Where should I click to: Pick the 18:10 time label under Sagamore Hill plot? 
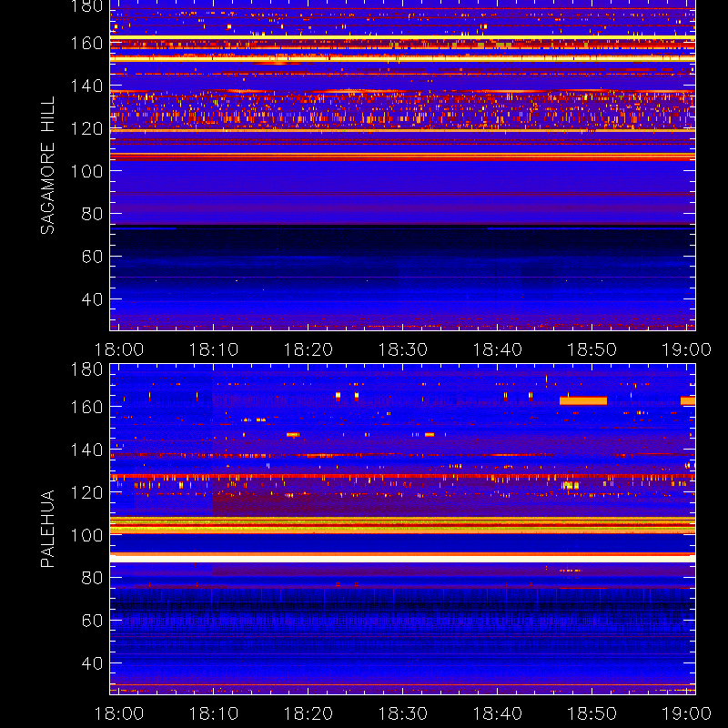[x=214, y=349]
